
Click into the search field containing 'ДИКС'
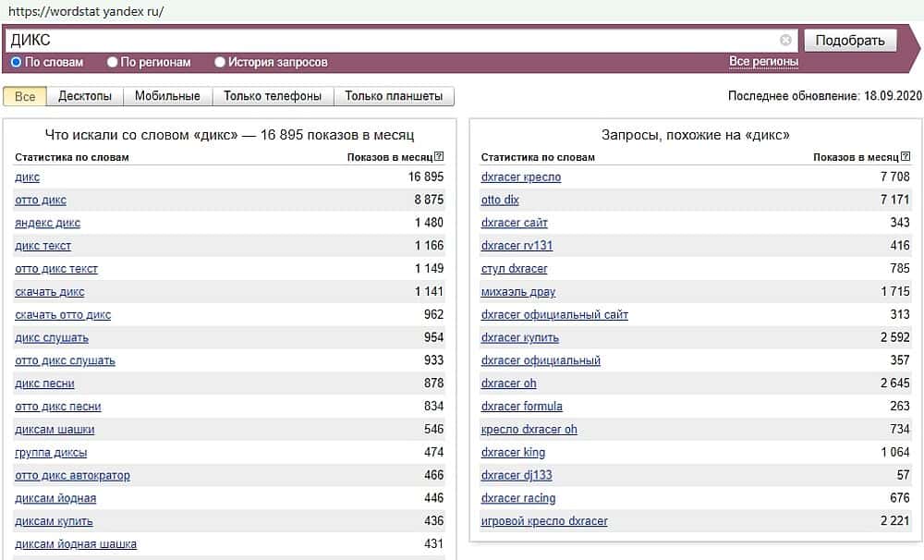tap(388, 40)
